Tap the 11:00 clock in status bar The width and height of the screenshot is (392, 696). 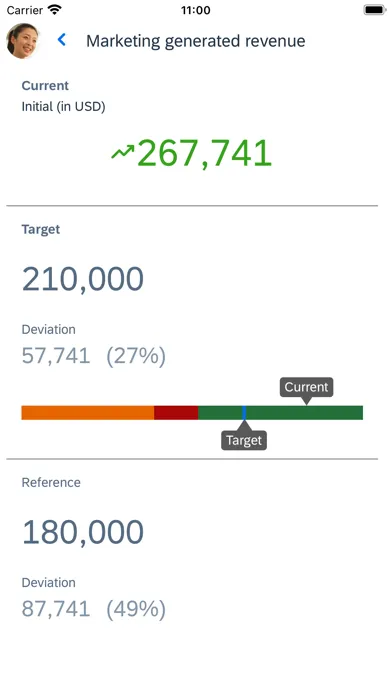click(x=195, y=10)
